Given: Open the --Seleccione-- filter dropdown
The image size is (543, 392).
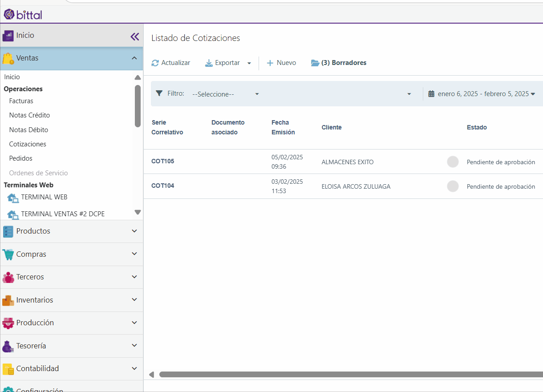Looking at the screenshot, I should pyautogui.click(x=226, y=94).
